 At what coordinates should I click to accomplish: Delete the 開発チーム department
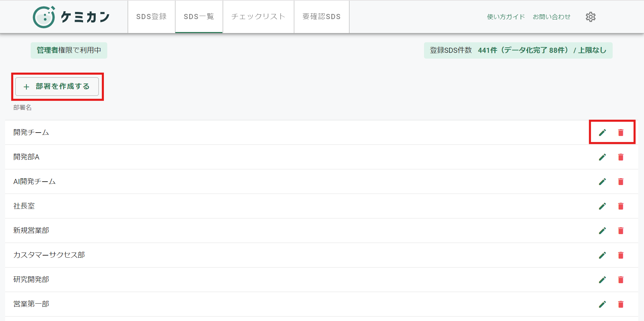click(x=621, y=133)
